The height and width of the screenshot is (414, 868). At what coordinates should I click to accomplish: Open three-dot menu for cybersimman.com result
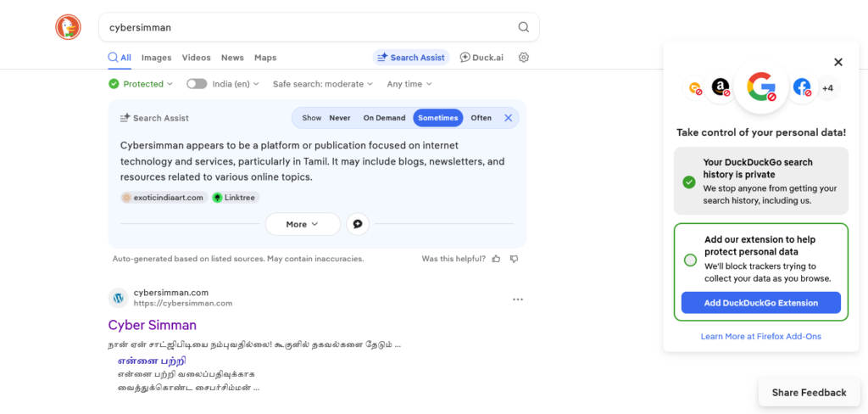click(x=517, y=299)
